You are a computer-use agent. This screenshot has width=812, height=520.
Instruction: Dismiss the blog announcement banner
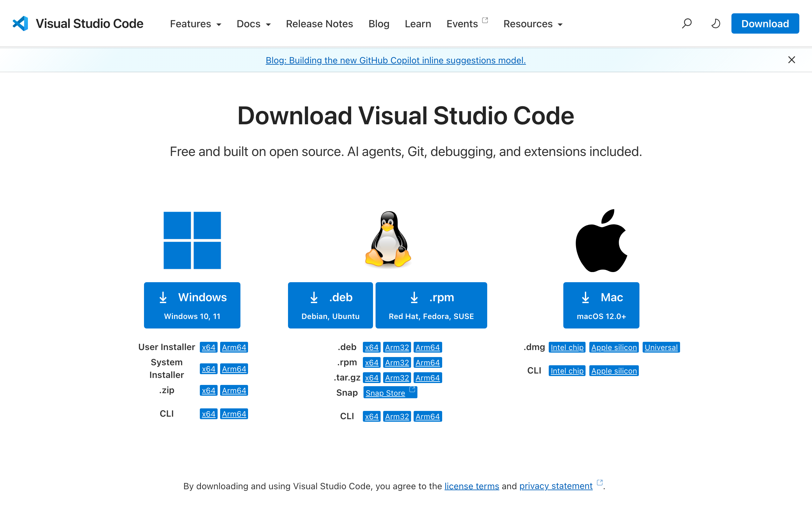791,60
